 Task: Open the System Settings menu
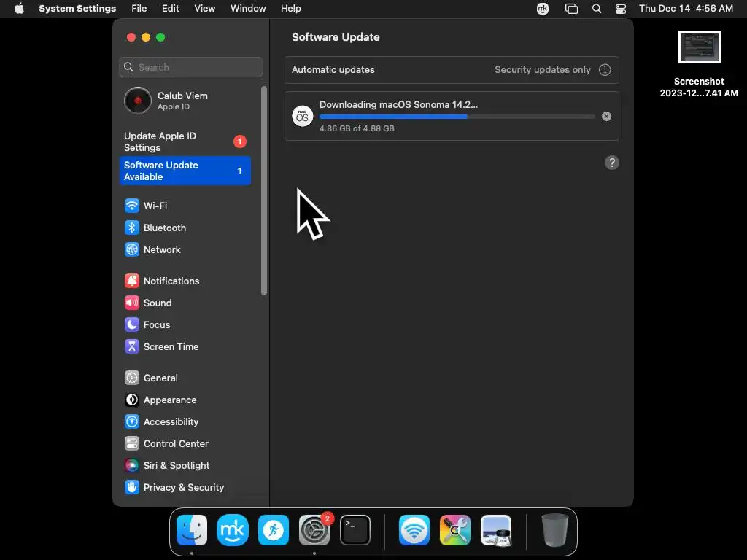(x=77, y=9)
